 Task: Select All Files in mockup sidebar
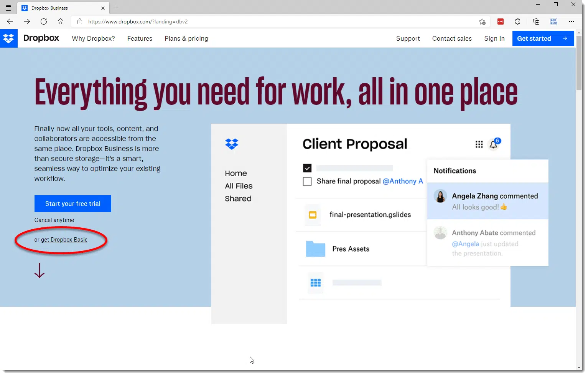[x=239, y=186]
